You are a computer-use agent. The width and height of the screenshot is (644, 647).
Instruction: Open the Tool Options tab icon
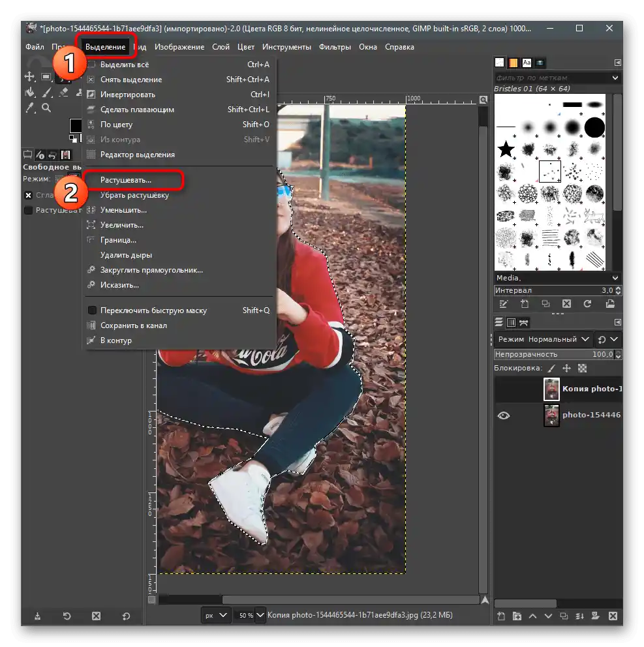click(x=27, y=155)
